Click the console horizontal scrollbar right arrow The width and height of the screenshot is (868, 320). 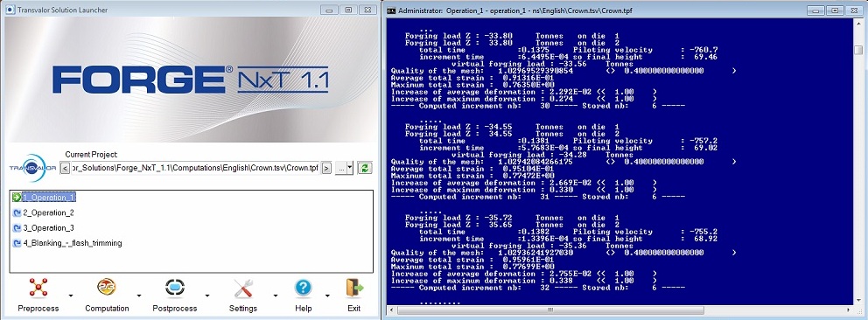849,310
